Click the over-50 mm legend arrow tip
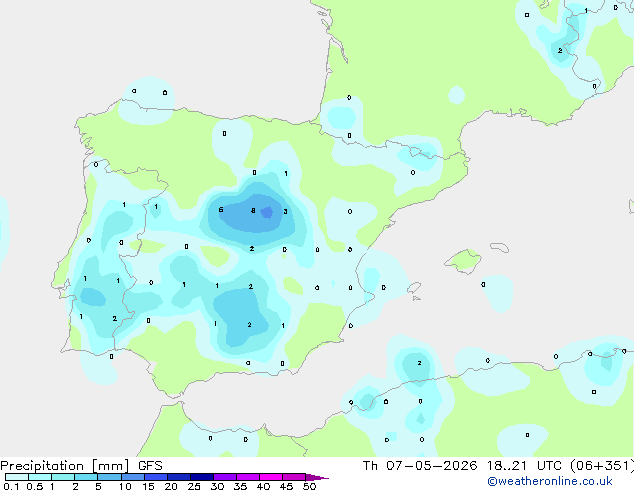 (317, 477)
